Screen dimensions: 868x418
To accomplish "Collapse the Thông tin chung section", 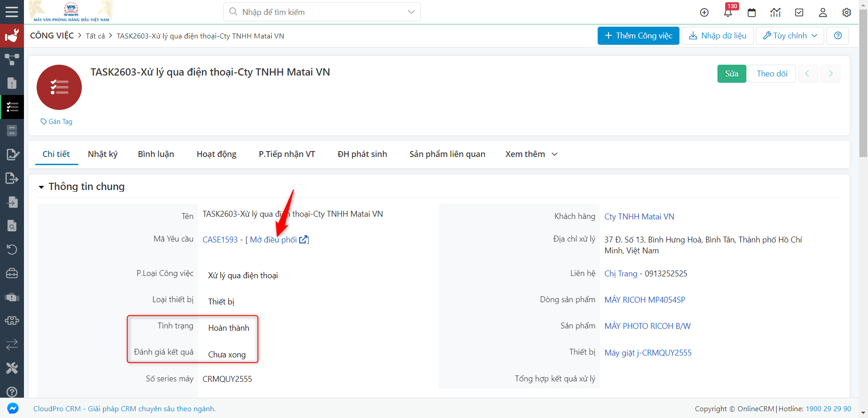I will coord(41,187).
